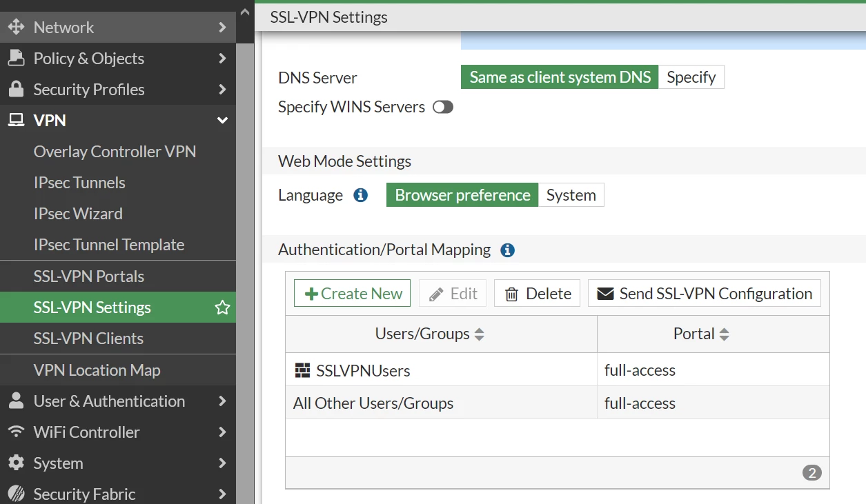Click Send SSL-VPN Configuration button
The image size is (866, 504).
tap(705, 294)
